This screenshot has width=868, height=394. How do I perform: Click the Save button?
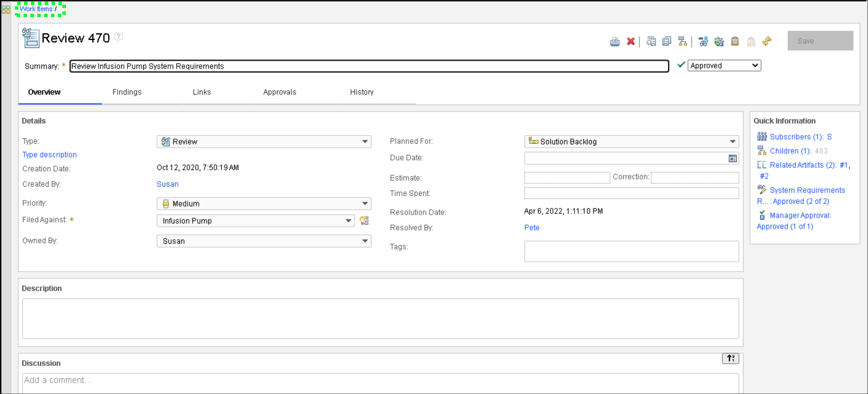pos(820,41)
